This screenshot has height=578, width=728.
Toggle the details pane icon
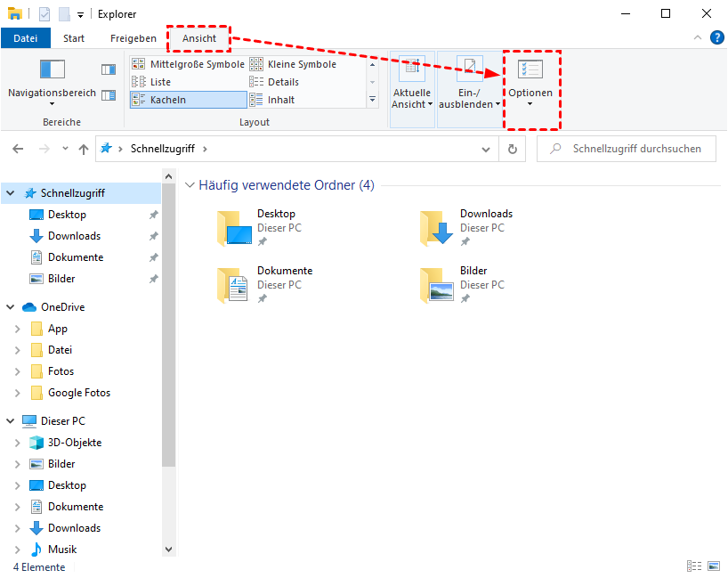[109, 95]
